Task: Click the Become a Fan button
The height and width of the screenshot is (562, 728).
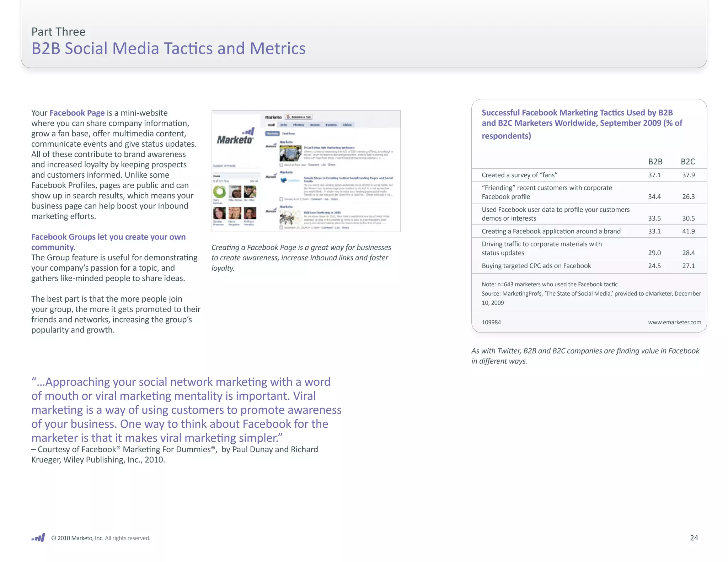Action: (x=299, y=117)
